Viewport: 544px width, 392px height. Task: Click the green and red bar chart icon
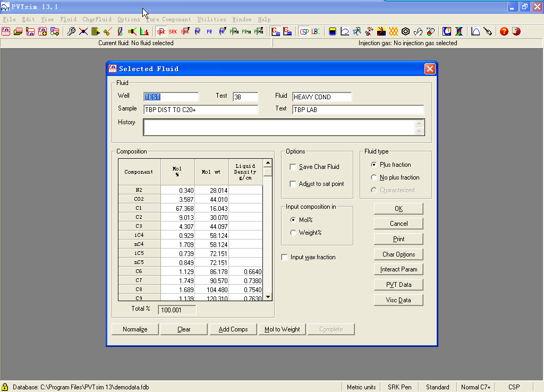click(x=144, y=31)
